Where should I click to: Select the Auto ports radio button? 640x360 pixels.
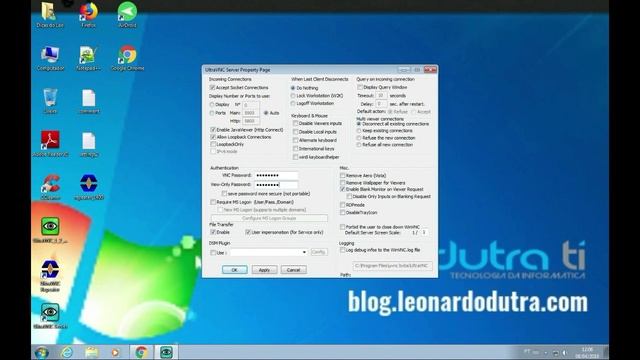(x=266, y=113)
